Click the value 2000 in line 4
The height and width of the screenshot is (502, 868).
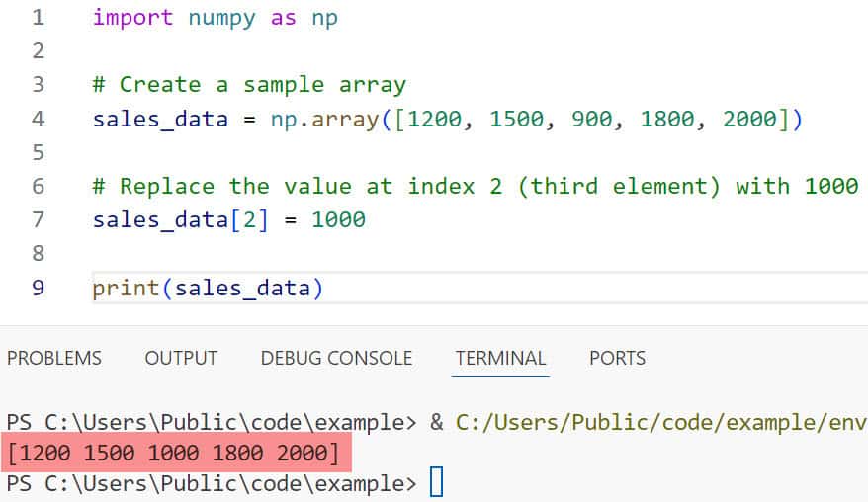[749, 119]
